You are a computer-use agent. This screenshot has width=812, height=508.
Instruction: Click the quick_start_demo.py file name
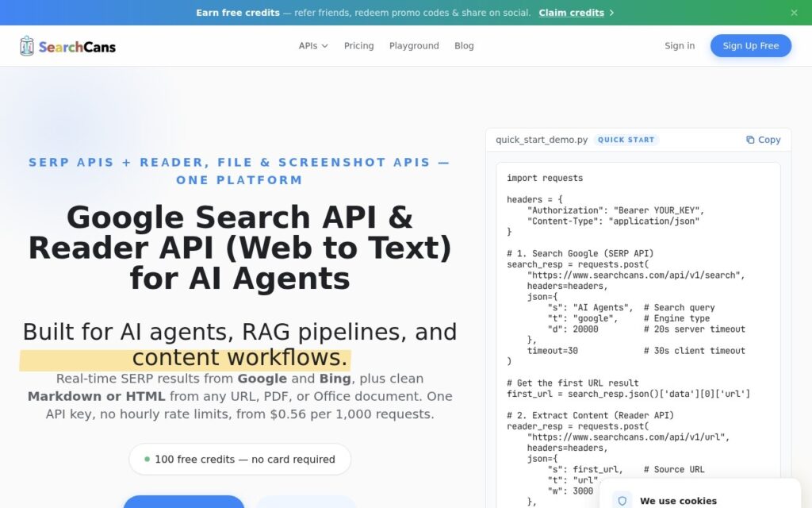pos(542,140)
